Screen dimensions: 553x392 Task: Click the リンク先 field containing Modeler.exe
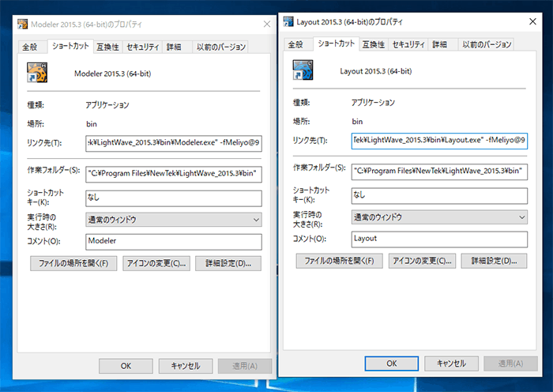tap(174, 143)
